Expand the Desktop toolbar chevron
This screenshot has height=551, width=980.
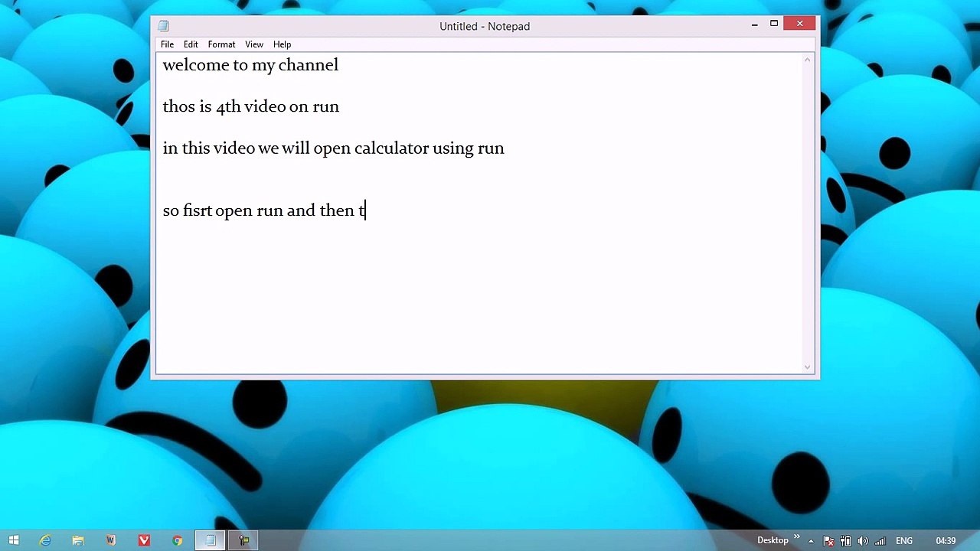[796, 537]
